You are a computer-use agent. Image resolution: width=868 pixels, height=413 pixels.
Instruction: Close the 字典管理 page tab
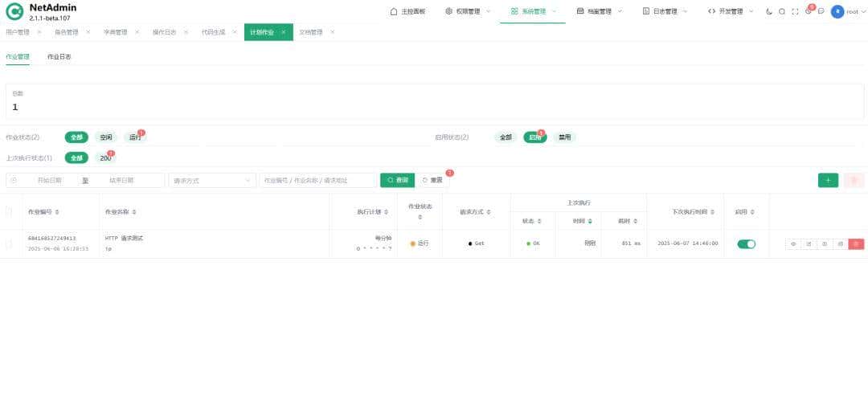click(137, 32)
